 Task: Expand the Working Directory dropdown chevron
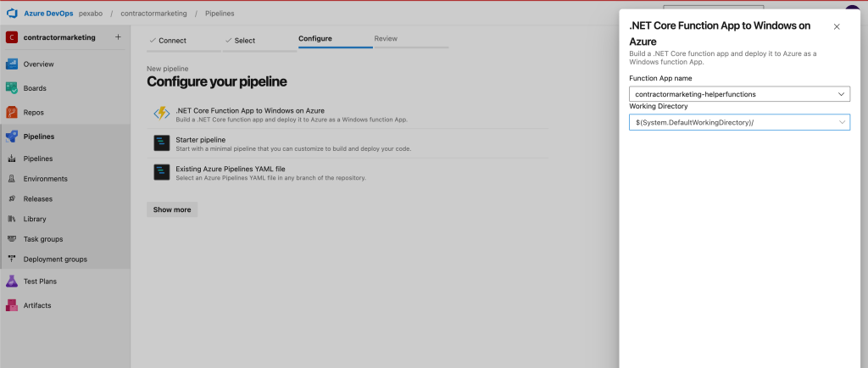click(842, 122)
